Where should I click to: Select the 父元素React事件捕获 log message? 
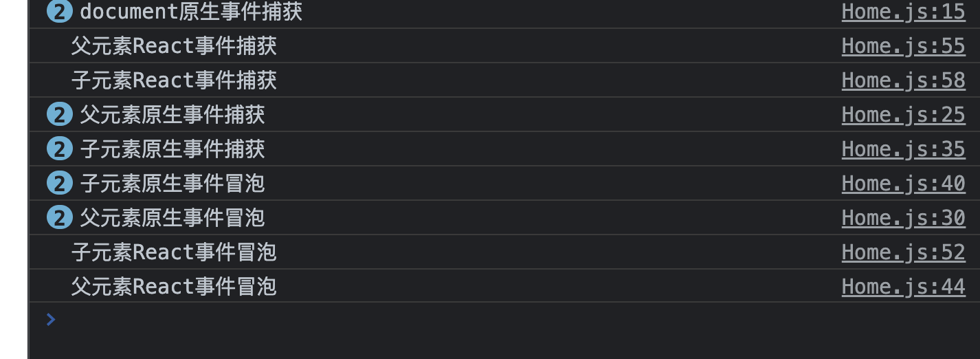(174, 46)
